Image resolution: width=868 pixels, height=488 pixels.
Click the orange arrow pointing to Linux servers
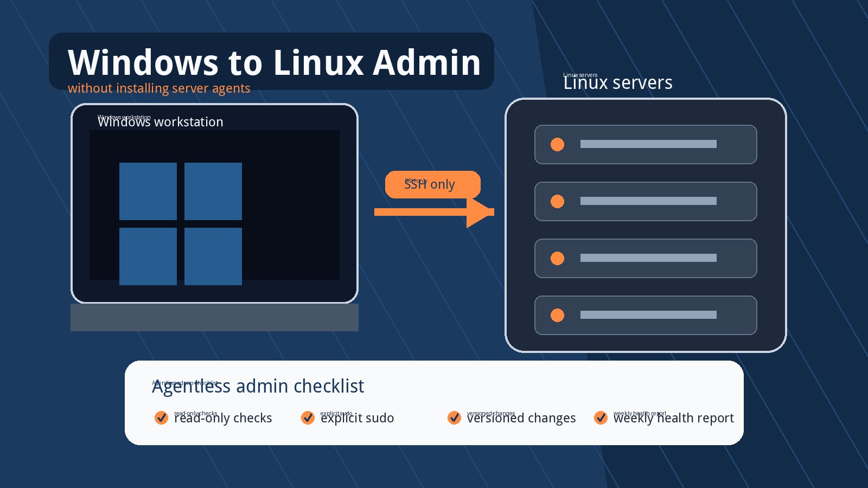coord(434,212)
